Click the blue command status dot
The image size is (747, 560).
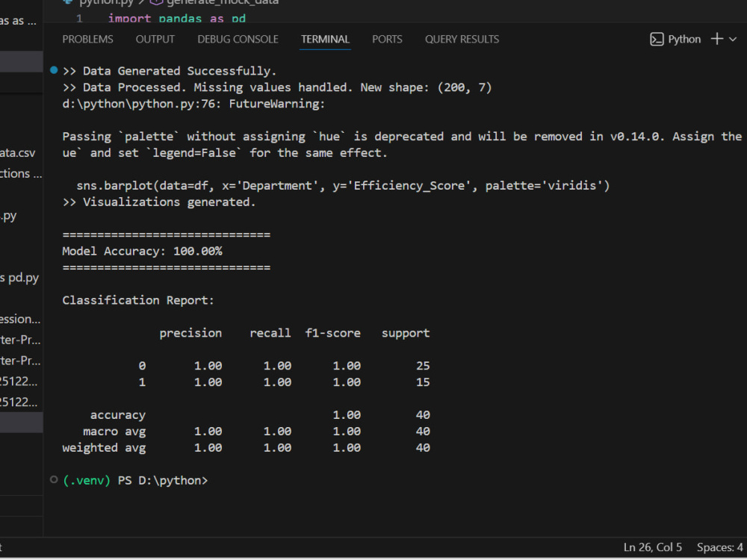(x=54, y=70)
